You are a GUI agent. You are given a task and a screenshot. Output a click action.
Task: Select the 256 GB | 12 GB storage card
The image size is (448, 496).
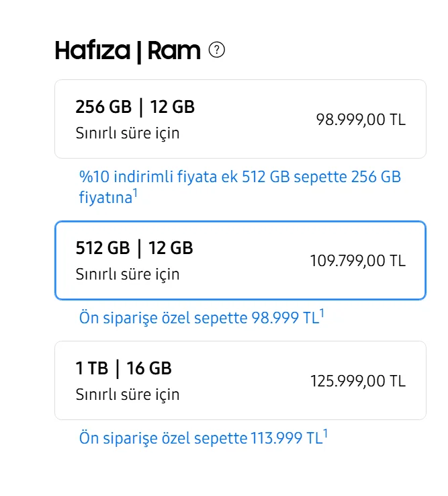point(240,119)
